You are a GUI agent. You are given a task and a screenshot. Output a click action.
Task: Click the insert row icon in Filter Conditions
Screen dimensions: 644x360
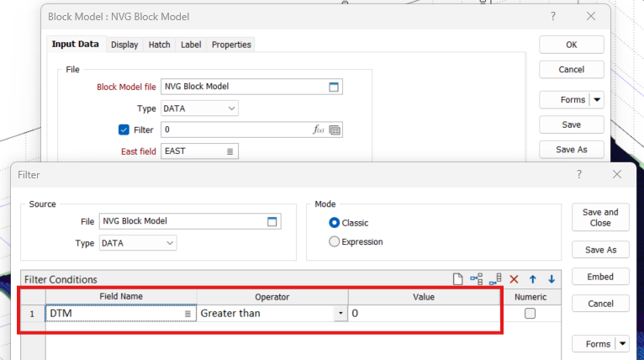point(477,279)
